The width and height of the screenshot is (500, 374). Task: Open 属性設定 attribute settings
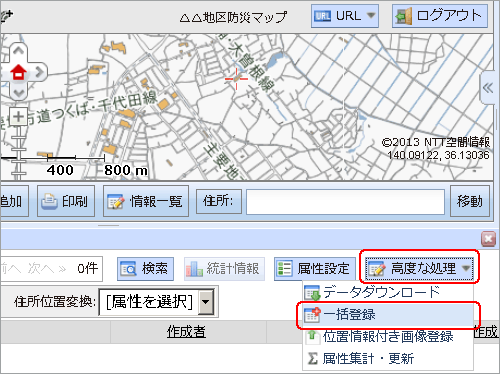point(315,268)
